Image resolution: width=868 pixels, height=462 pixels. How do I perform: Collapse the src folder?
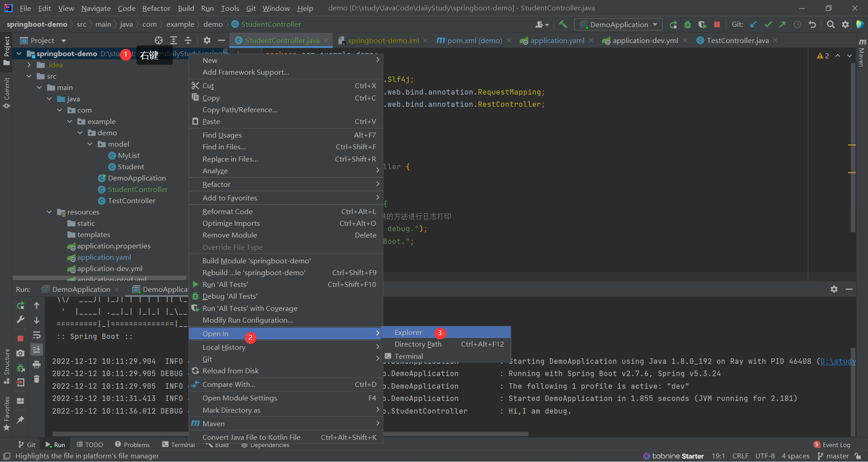click(29, 76)
